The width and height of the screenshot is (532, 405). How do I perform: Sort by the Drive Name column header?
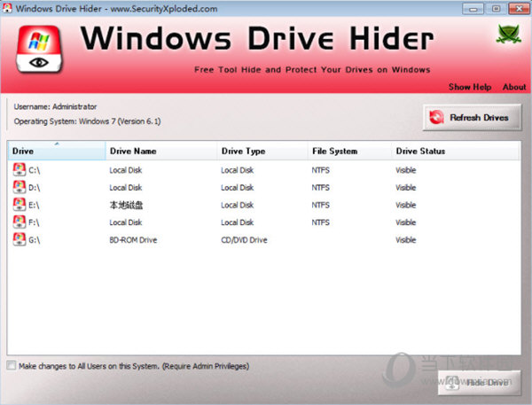(x=161, y=151)
